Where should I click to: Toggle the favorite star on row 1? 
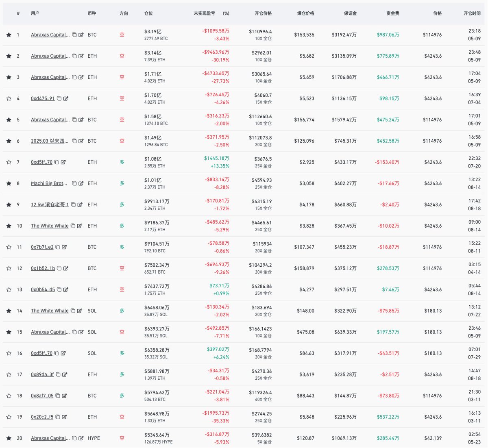tap(9, 35)
